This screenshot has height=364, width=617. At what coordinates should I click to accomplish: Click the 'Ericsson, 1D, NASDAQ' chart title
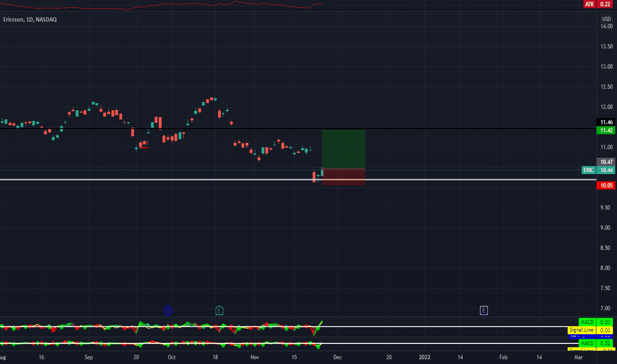(30, 19)
